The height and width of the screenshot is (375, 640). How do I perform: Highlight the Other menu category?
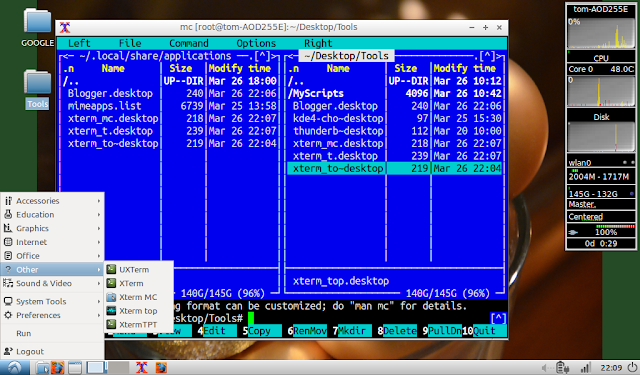52,269
